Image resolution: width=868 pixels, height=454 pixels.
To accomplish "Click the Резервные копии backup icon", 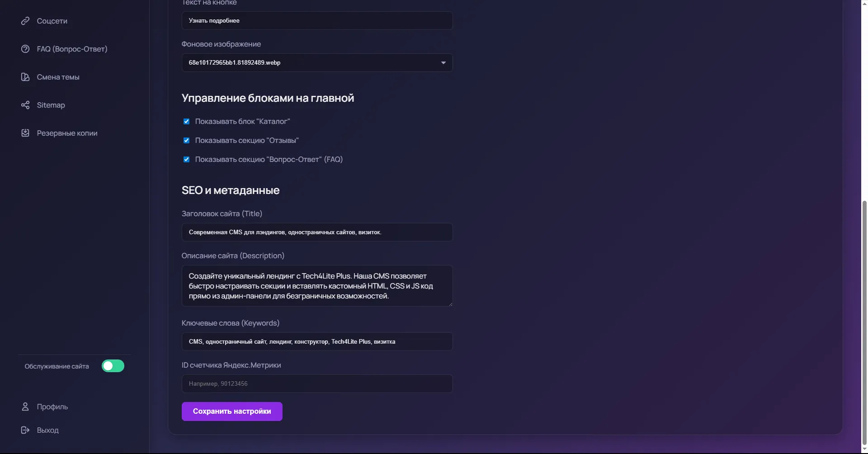I will click(25, 133).
